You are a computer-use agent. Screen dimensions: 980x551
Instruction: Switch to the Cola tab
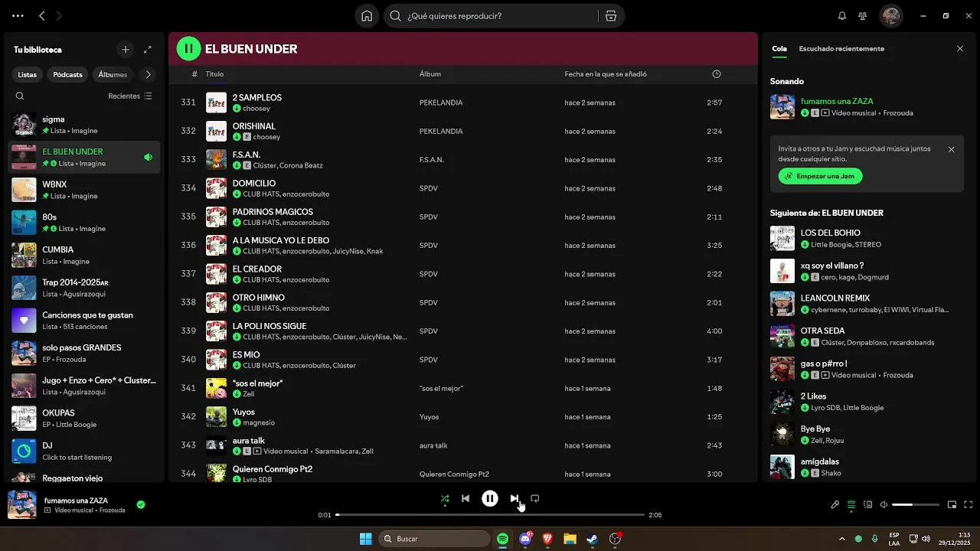(x=779, y=49)
